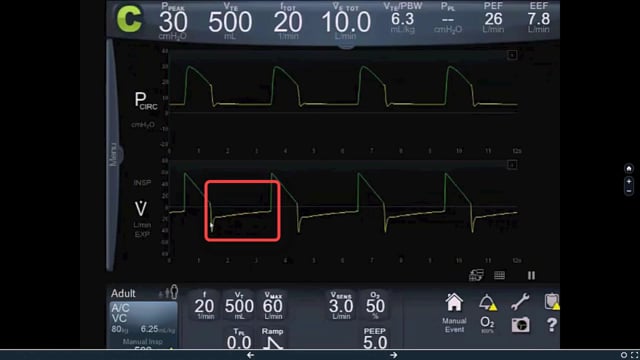The image size is (640, 360).
Task: Click the fTOT 20 rate reading
Action: 288,20
